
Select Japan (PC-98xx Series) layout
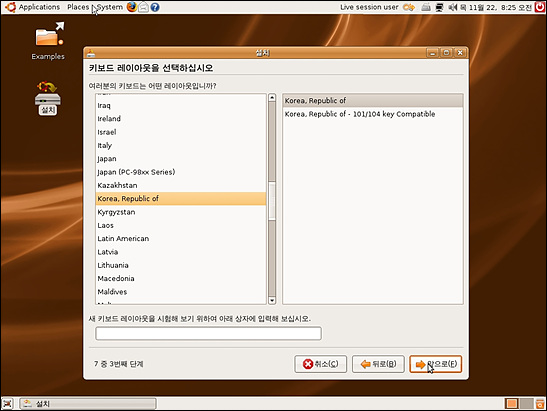tap(181, 172)
